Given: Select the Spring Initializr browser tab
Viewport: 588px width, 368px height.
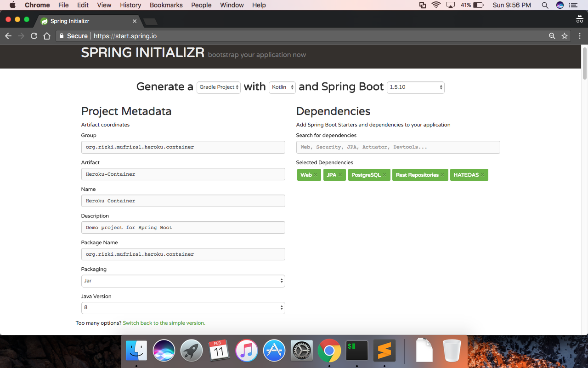Looking at the screenshot, I should pyautogui.click(x=88, y=21).
